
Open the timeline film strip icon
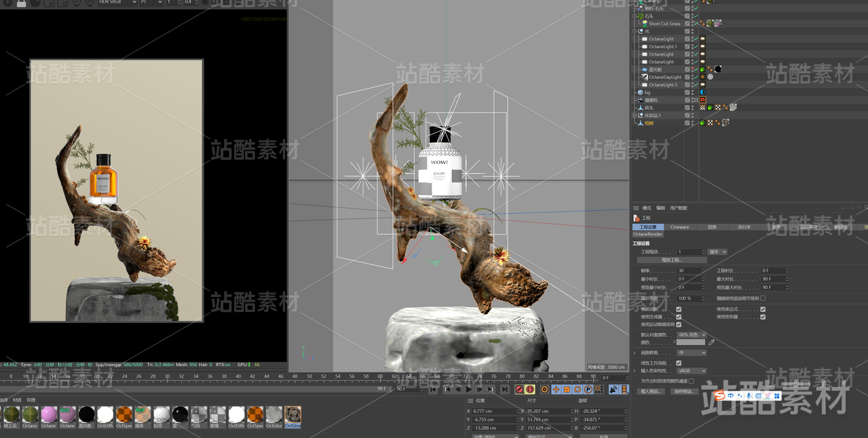(624, 389)
